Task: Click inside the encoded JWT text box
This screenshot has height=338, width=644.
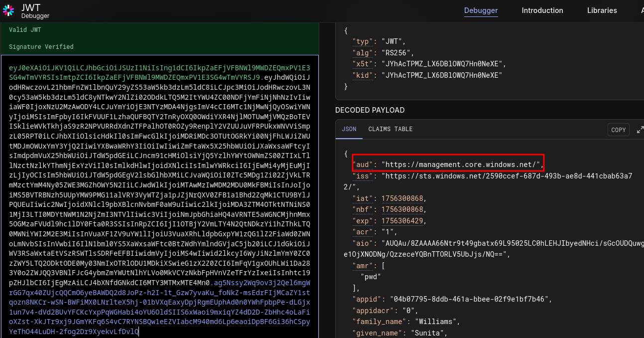Action: tap(159, 199)
